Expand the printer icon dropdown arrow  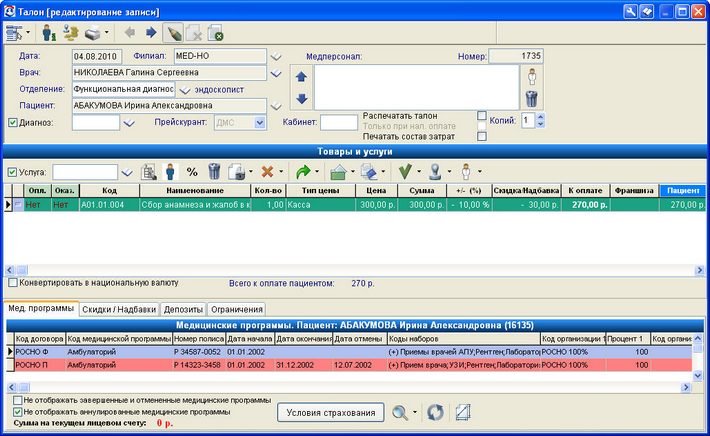106,33
